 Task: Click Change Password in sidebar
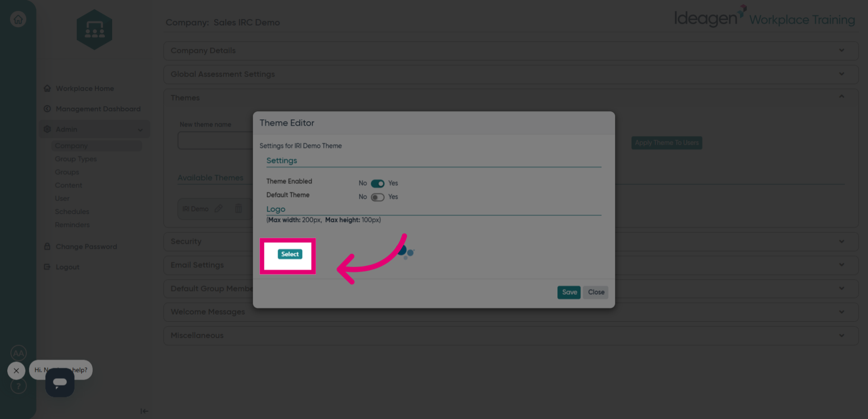click(x=86, y=246)
